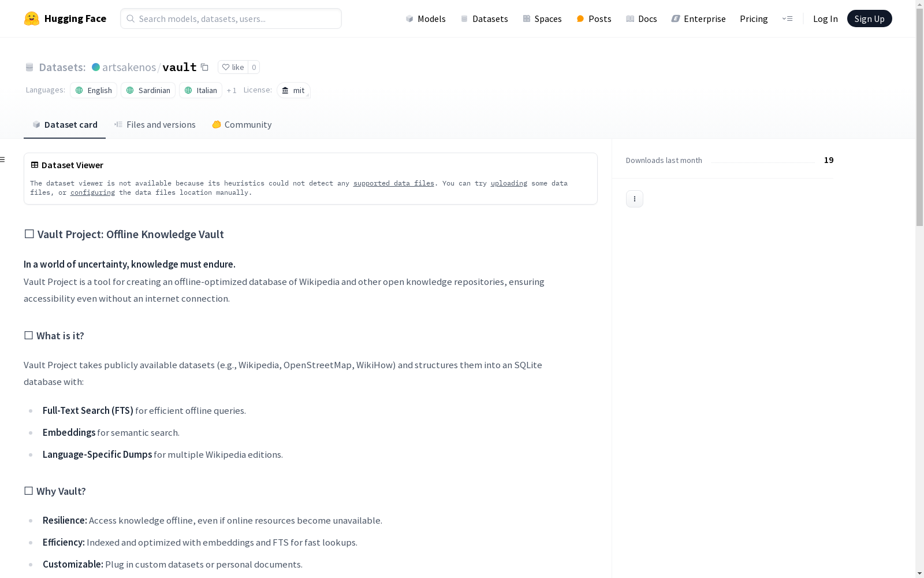Click the Datasets: breadcrumb label
This screenshot has width=924, height=578.
62,67
